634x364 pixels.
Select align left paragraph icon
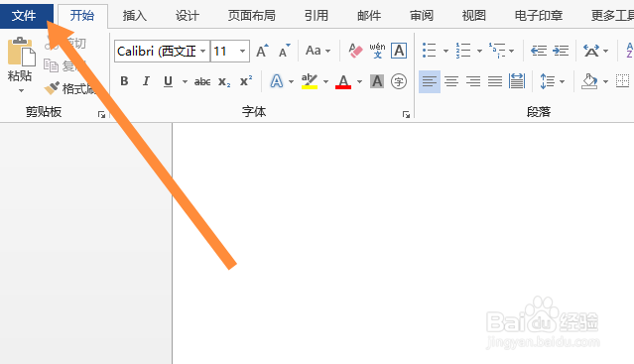[x=430, y=81]
